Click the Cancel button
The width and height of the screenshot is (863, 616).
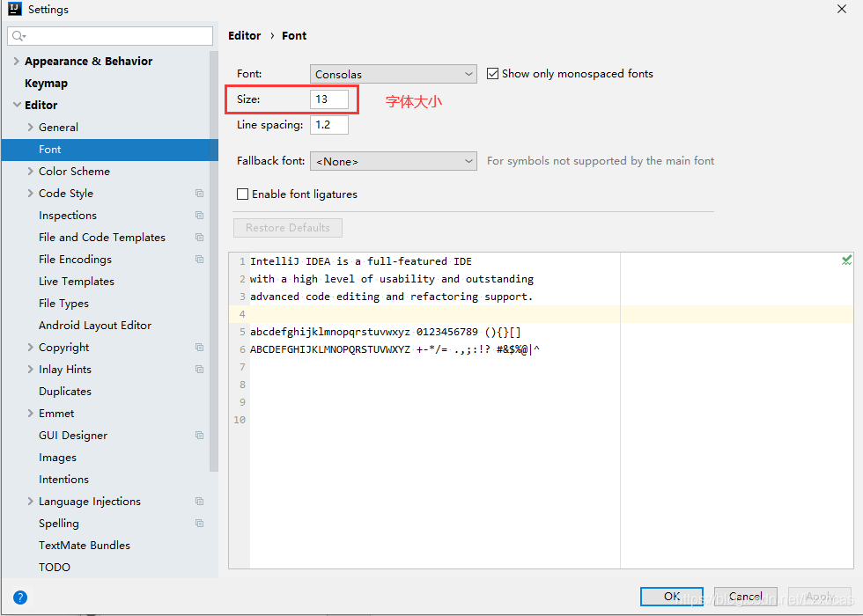click(x=745, y=597)
